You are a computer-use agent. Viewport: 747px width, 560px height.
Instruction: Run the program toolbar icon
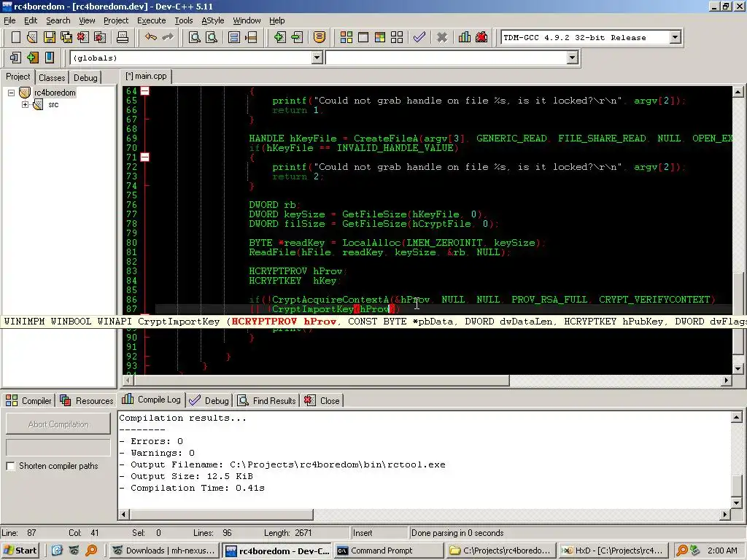point(363,37)
